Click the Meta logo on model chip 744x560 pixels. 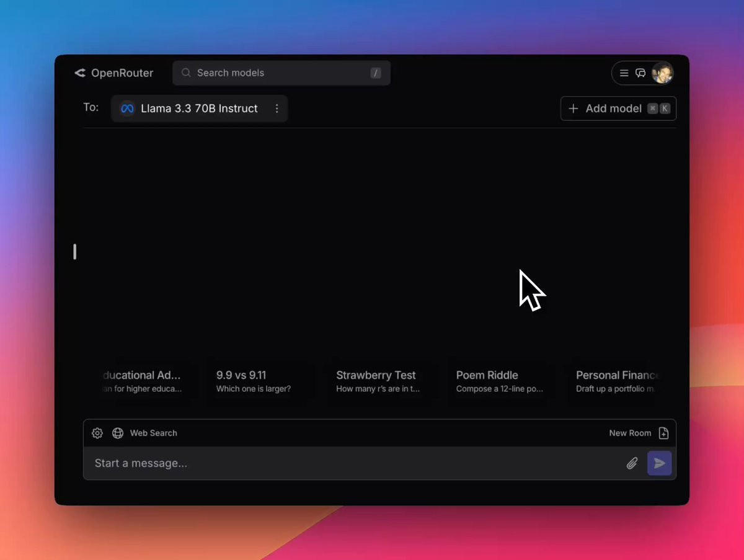tap(127, 109)
